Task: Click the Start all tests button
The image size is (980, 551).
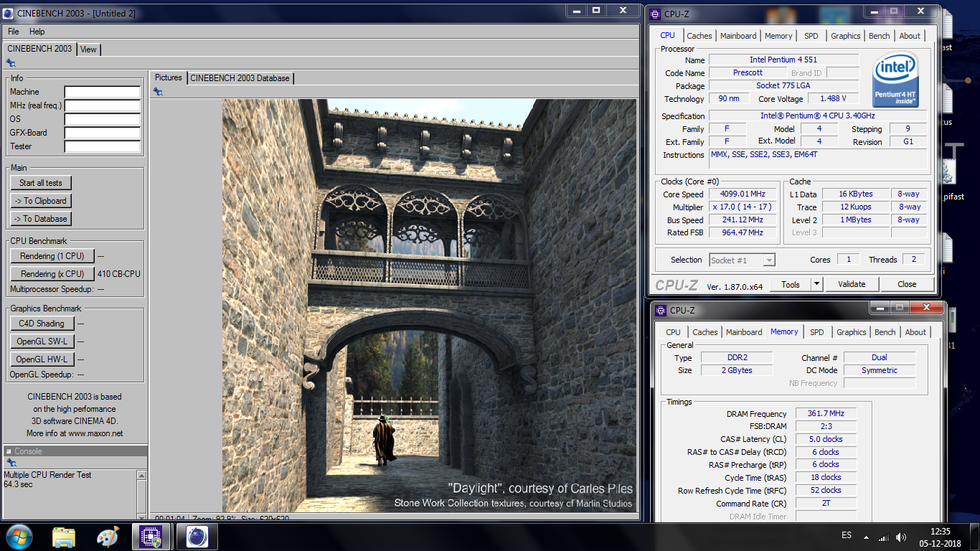Action: pyautogui.click(x=41, y=183)
